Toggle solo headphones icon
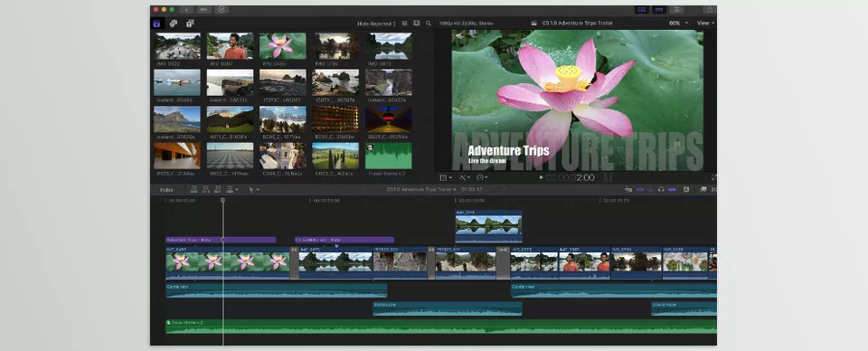This screenshot has width=868, height=351. click(661, 189)
